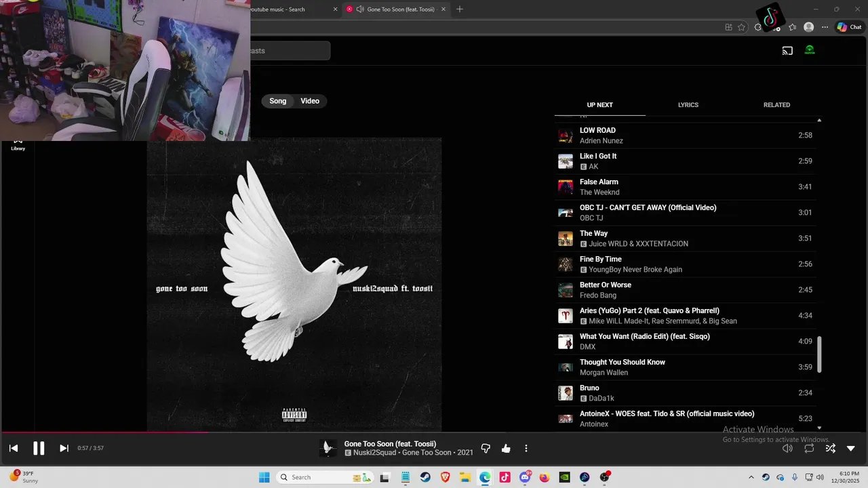This screenshot has width=868, height=488.
Task: Open Copilot Chat in Edge
Action: pos(850,27)
